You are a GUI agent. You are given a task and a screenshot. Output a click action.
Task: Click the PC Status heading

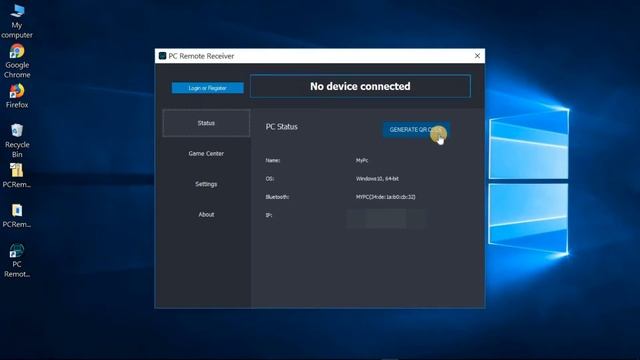282,127
